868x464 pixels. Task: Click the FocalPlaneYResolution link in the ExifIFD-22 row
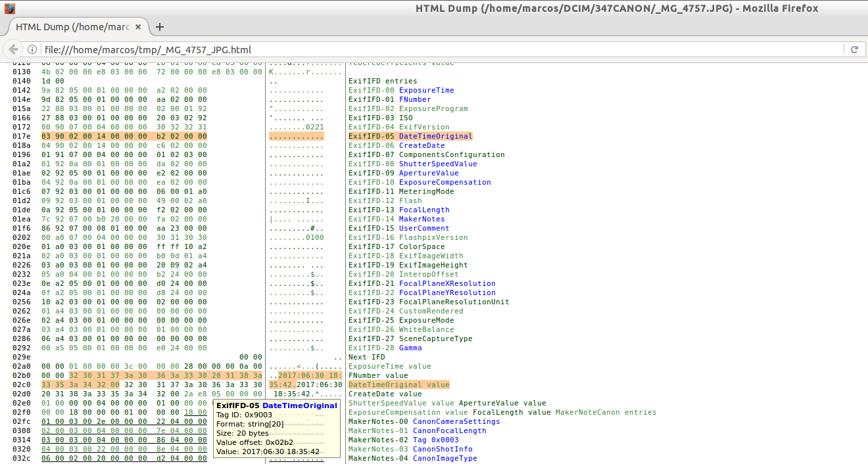(447, 293)
